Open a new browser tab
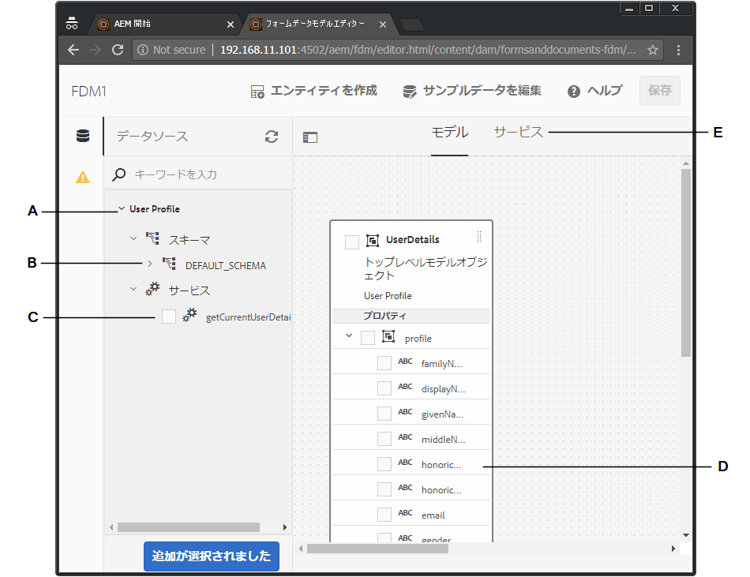Viewport: 750px width, 577px height. point(412,25)
